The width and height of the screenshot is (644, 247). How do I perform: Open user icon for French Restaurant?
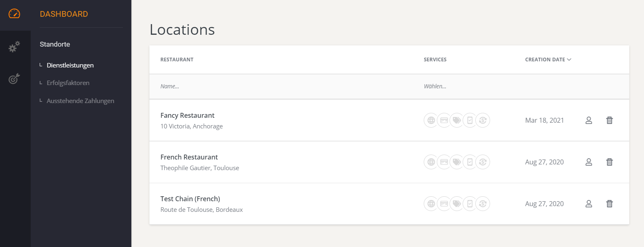[589, 162]
